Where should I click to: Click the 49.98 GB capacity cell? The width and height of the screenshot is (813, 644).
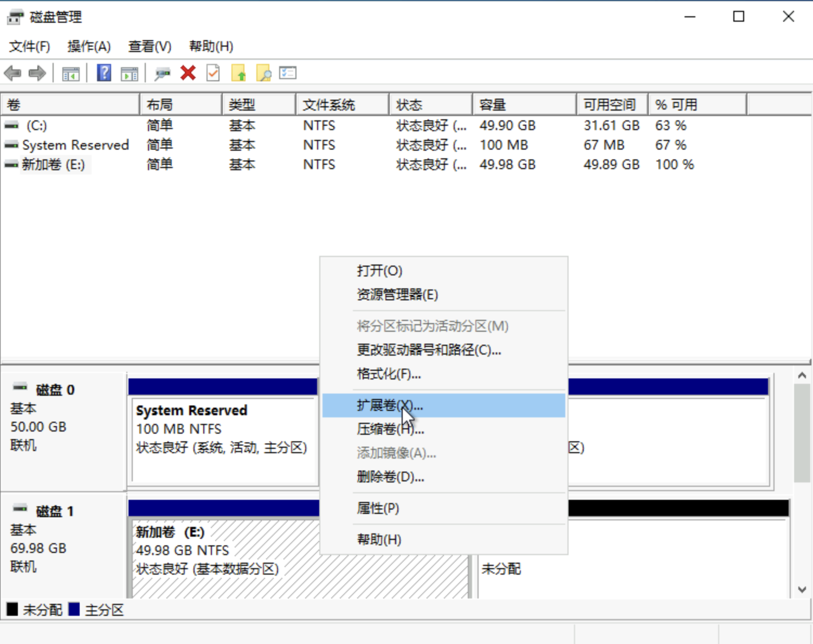pos(507,164)
